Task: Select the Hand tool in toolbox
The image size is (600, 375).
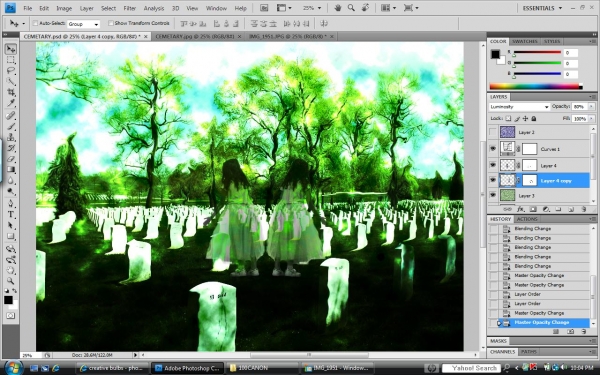Action: [11, 270]
